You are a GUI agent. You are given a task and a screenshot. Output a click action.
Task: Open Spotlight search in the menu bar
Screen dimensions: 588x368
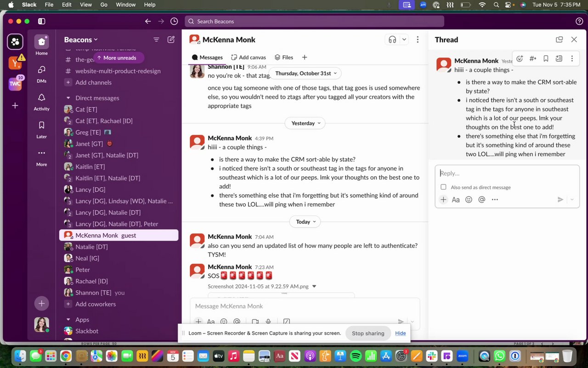click(496, 5)
